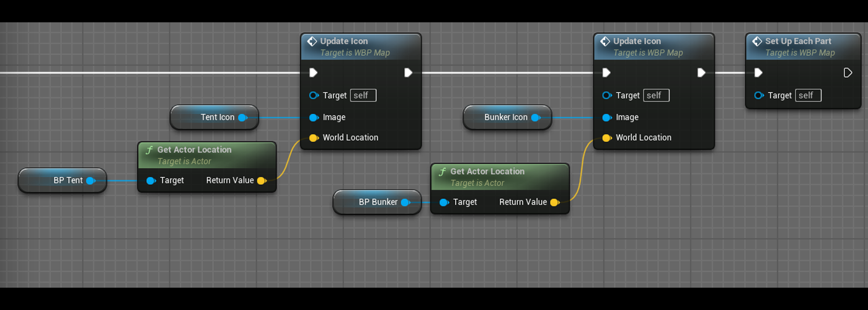
Task: Click the BP Bunker variable's output pin
Action: (x=405, y=202)
